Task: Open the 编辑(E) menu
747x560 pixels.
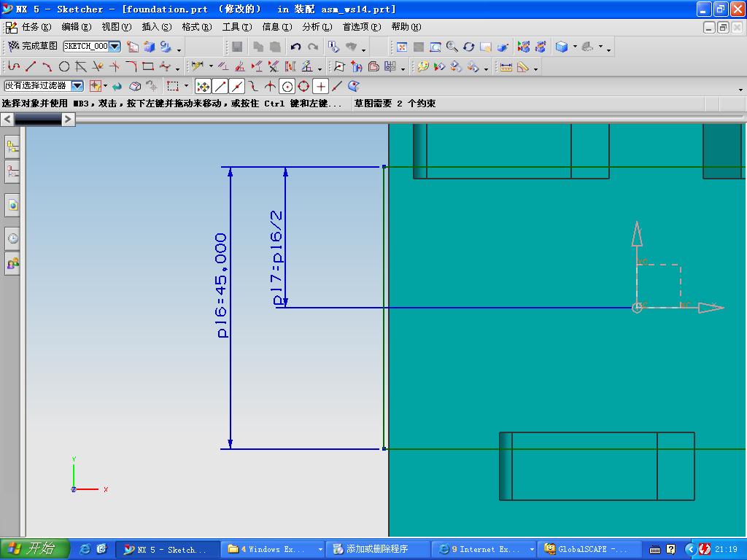Action: pyautogui.click(x=76, y=27)
